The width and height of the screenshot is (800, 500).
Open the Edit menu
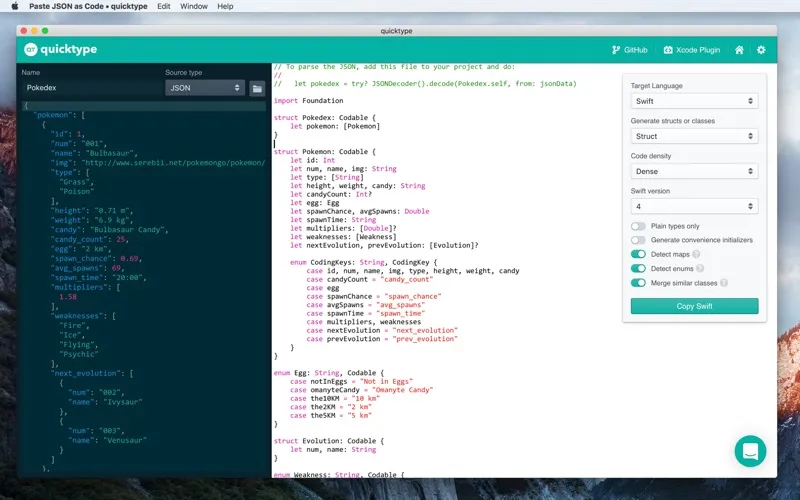(x=163, y=6)
